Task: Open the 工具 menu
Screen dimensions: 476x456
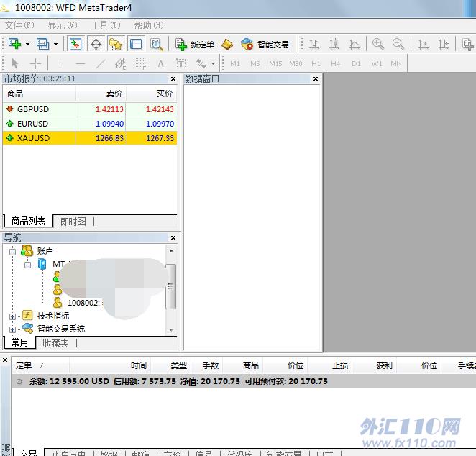Action: (106, 25)
